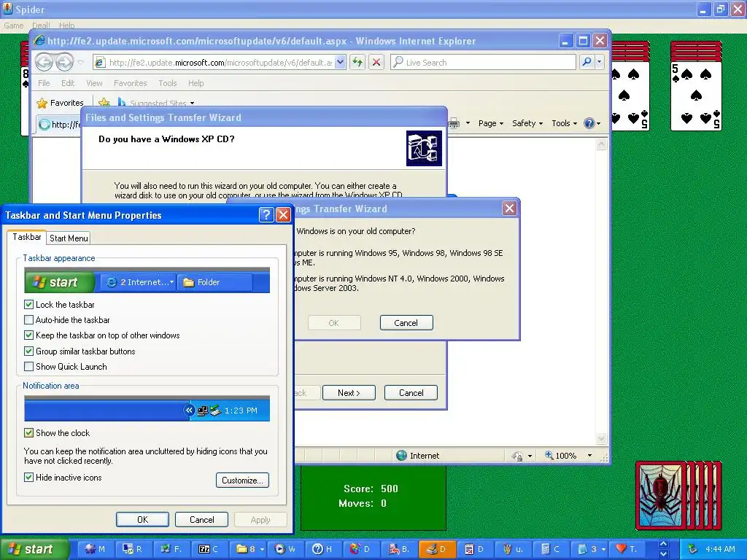Click Cancel in the old computer dialog
This screenshot has height=560, width=747.
tap(406, 323)
